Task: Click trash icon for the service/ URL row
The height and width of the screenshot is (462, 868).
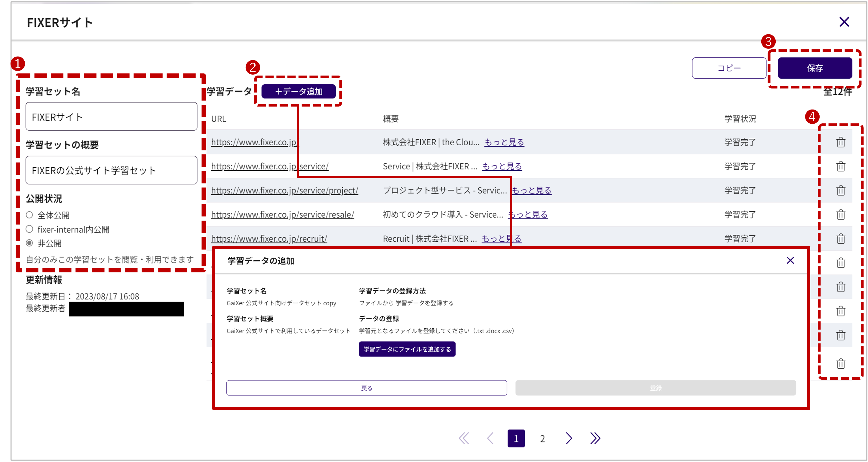Action: pyautogui.click(x=840, y=166)
